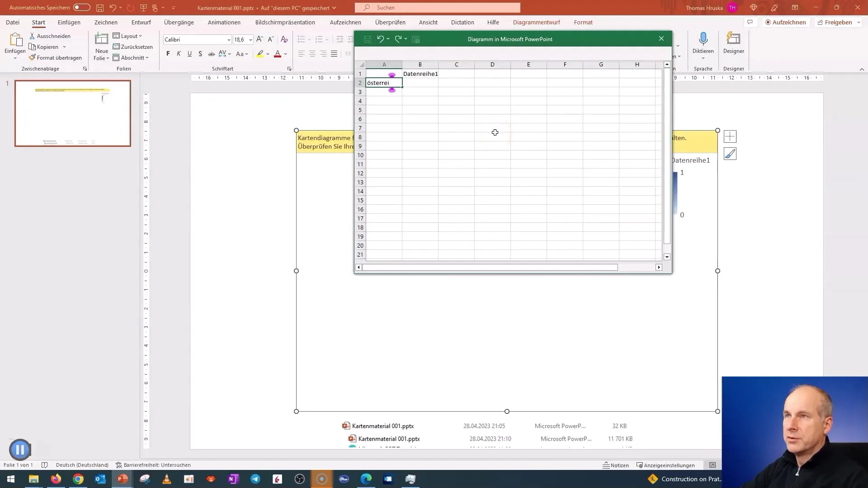Screen dimensions: 868x488
Task: Click Format übertragen
Action: pyautogui.click(x=55, y=57)
